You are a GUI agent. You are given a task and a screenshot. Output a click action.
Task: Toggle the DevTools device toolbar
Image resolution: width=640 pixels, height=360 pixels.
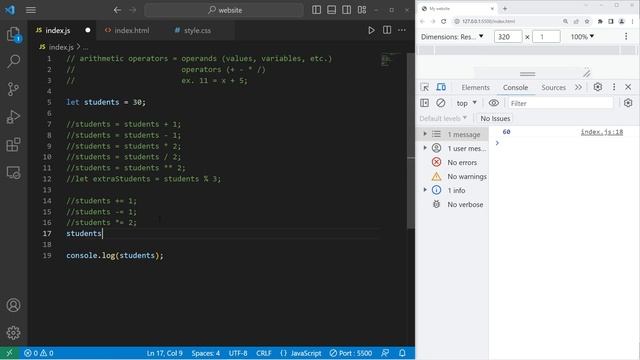coord(441,87)
